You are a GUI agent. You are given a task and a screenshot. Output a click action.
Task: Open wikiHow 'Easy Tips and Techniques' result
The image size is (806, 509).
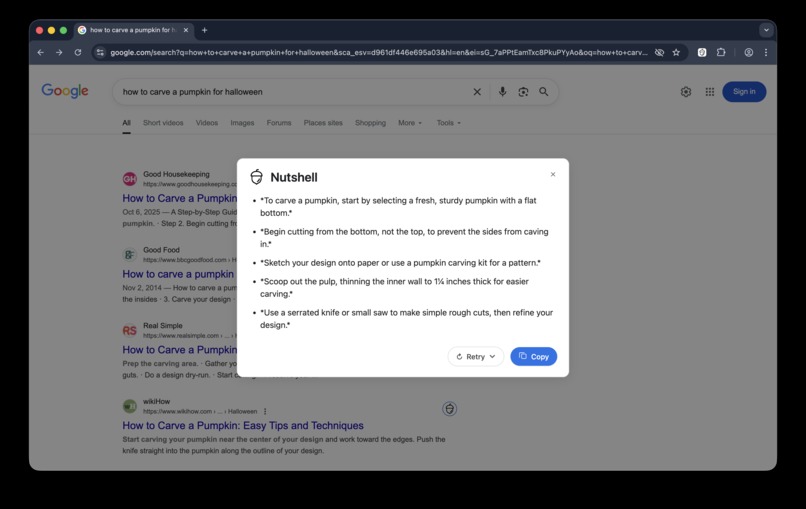click(x=243, y=425)
